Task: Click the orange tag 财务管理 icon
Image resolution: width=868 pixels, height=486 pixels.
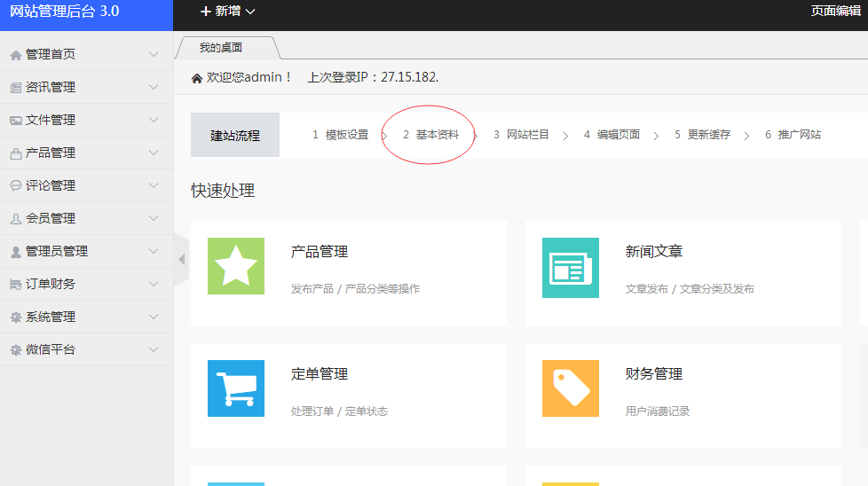Action: (x=570, y=388)
